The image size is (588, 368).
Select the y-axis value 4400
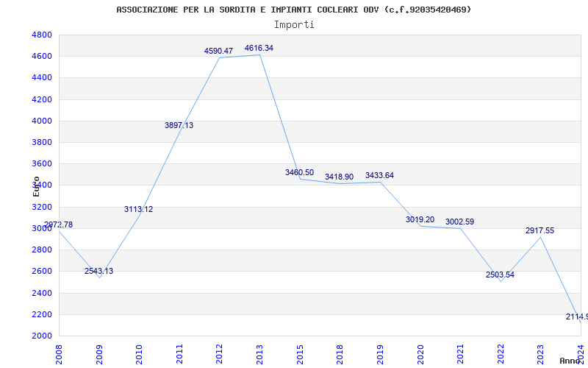(42, 78)
